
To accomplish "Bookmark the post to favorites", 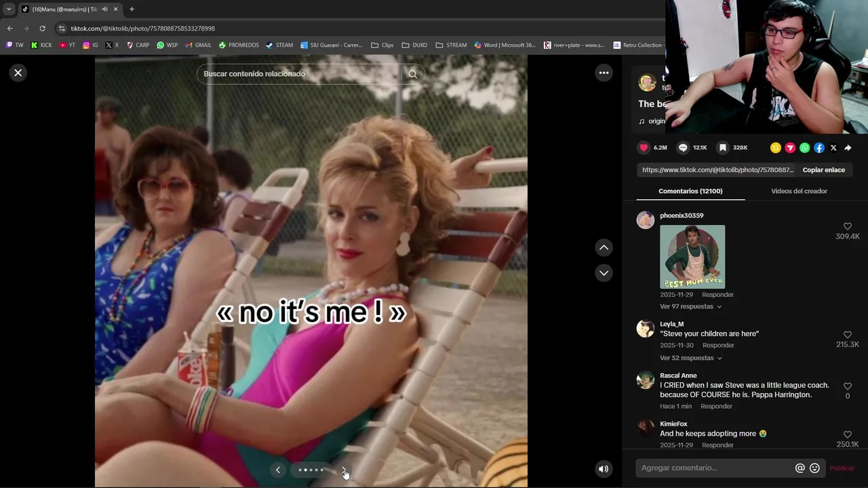I will point(723,147).
